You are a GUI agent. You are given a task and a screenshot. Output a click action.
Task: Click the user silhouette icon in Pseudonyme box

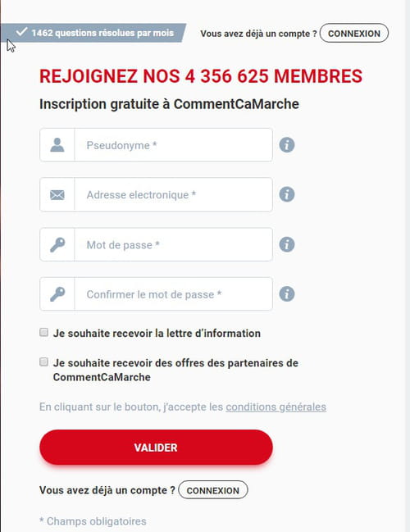pos(57,145)
